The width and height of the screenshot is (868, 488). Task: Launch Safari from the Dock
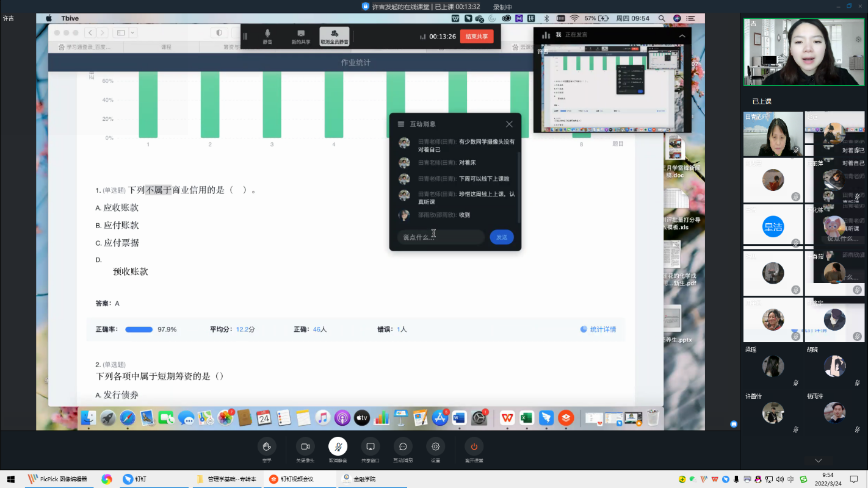tap(128, 418)
